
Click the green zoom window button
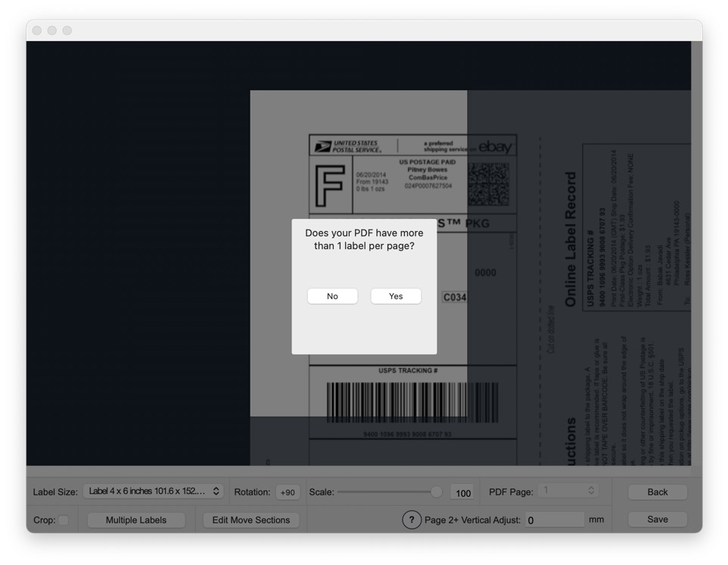[65, 30]
